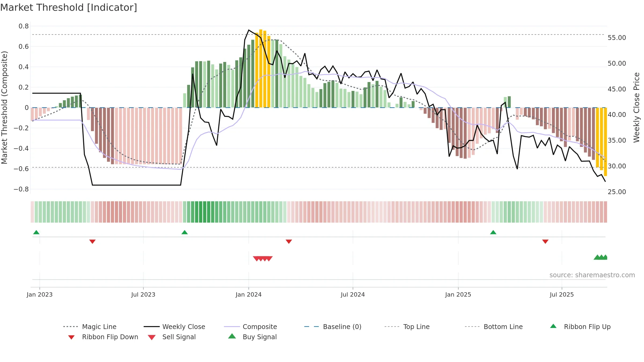Click the Baseline blue dashed legend sample

coord(312,327)
